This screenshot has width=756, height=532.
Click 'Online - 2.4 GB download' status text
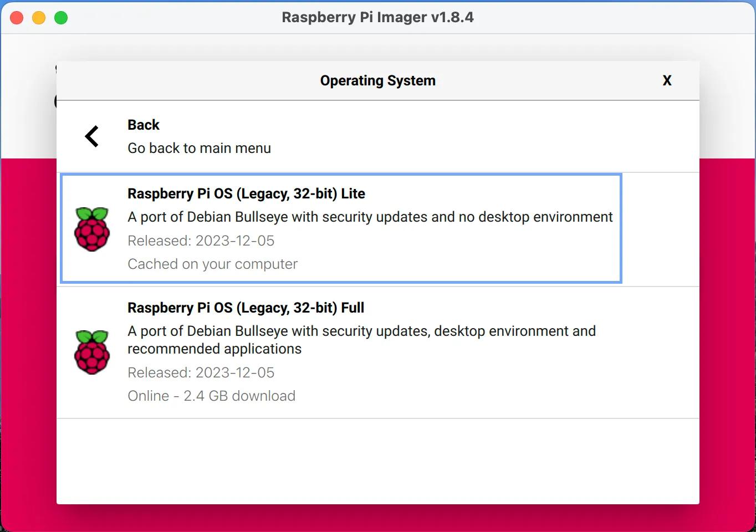211,396
